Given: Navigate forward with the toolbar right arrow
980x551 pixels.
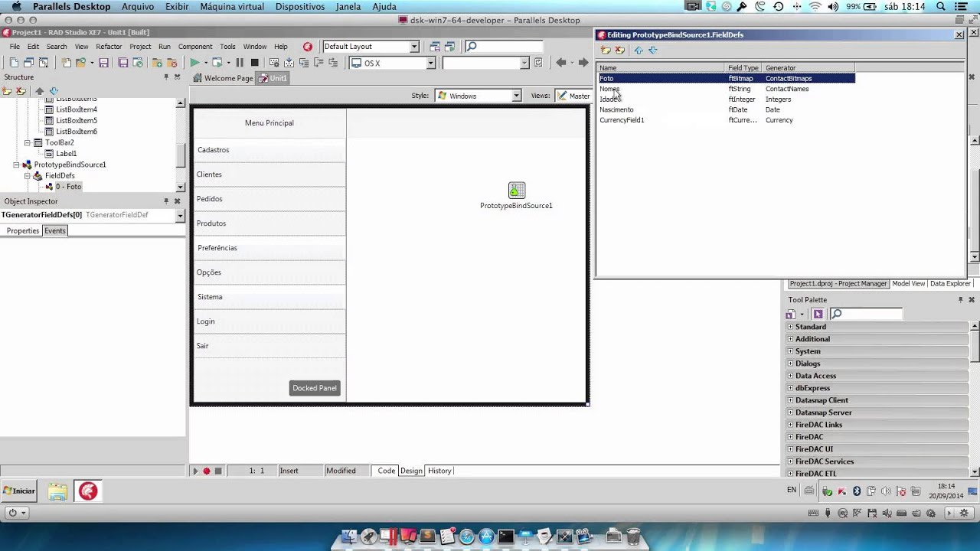Looking at the screenshot, I should click(x=583, y=63).
